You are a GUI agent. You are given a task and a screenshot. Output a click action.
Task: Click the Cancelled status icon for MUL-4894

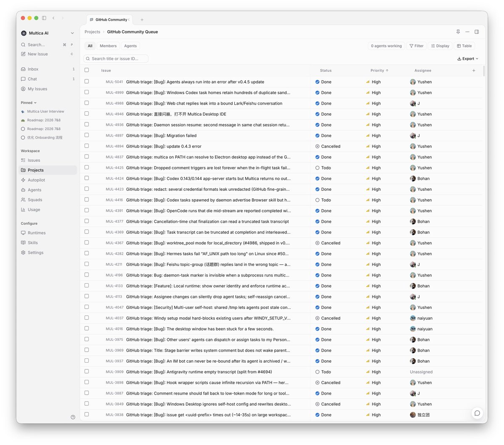point(318,146)
